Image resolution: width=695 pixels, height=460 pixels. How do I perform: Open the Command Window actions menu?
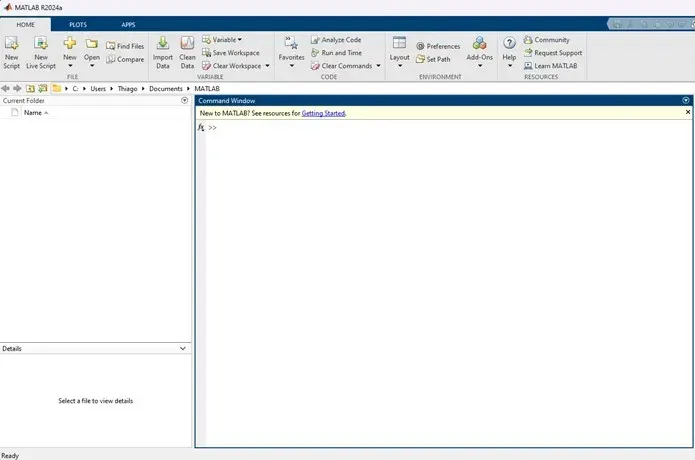point(686,101)
